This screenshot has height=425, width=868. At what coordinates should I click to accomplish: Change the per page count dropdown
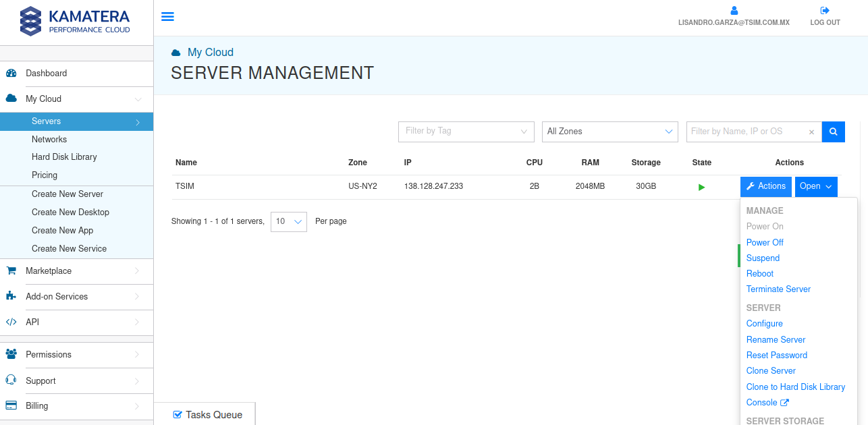pyautogui.click(x=289, y=221)
